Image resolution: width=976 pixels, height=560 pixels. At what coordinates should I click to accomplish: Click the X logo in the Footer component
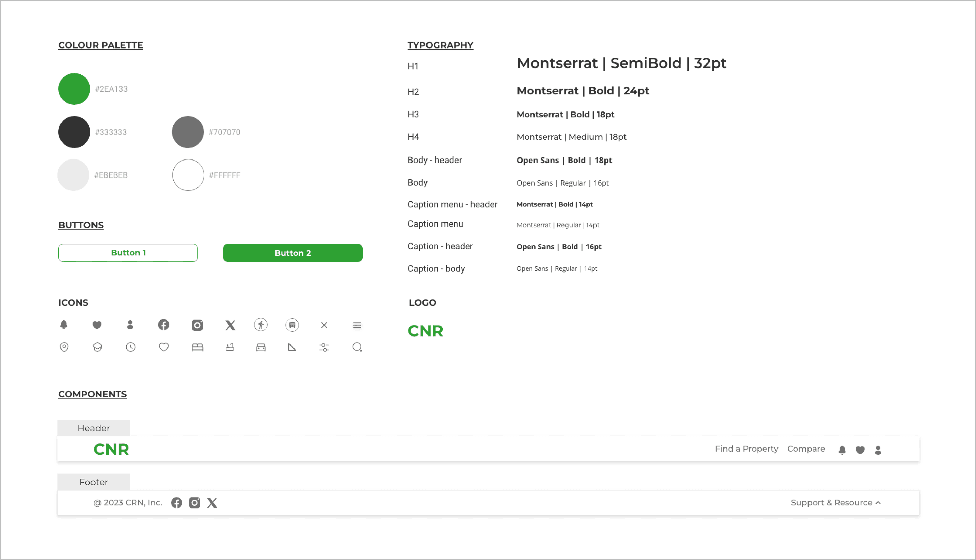tap(212, 503)
